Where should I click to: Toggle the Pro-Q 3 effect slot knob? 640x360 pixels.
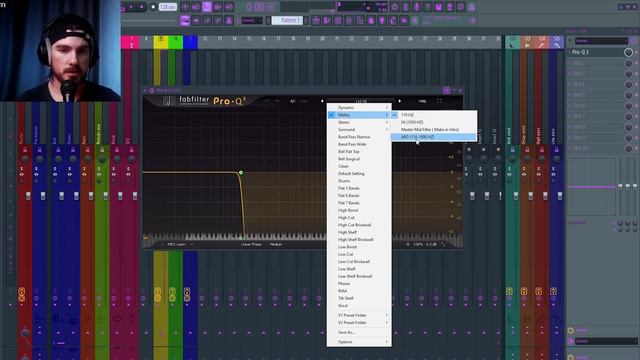pyautogui.click(x=629, y=52)
